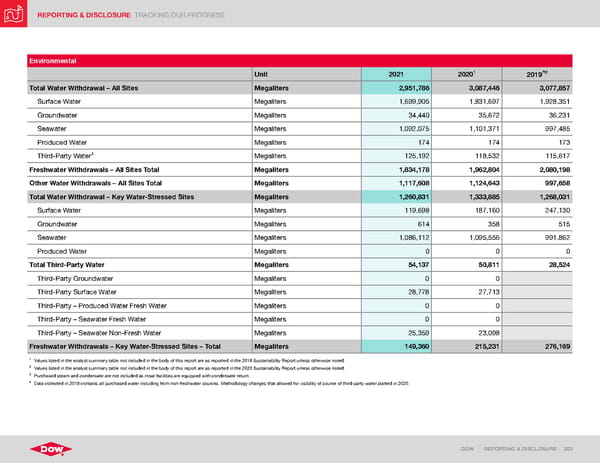Image resolution: width=600 pixels, height=463 pixels.
Task: Select the Total Third-Party Water row label
Action: pyautogui.click(x=67, y=265)
